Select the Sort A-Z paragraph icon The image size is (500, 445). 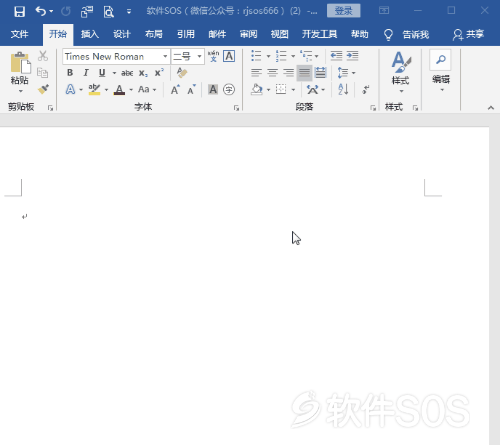point(343,89)
